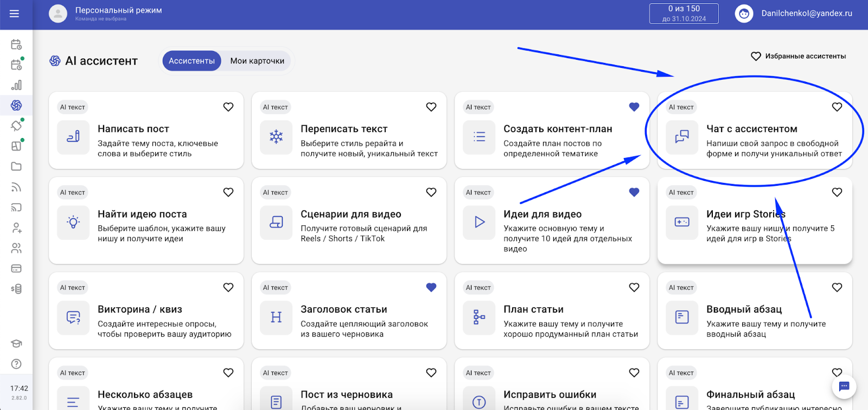
Task: Open the Викторина / квиз card title
Action: (139, 310)
